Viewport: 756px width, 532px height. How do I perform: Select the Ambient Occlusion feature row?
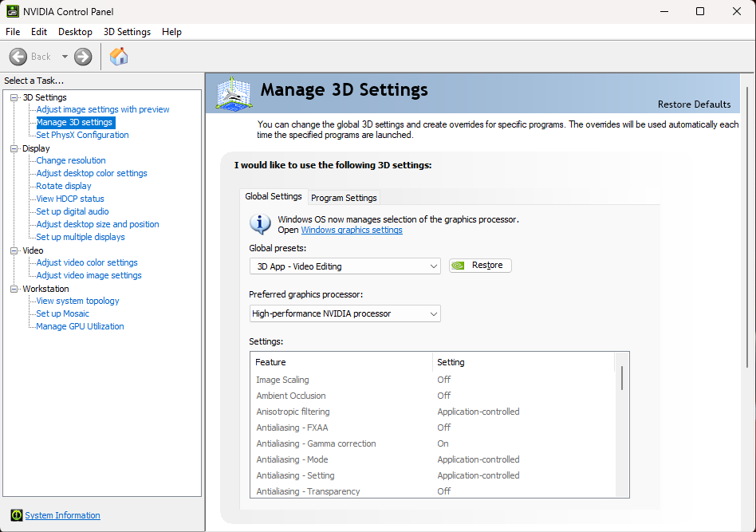(432, 396)
